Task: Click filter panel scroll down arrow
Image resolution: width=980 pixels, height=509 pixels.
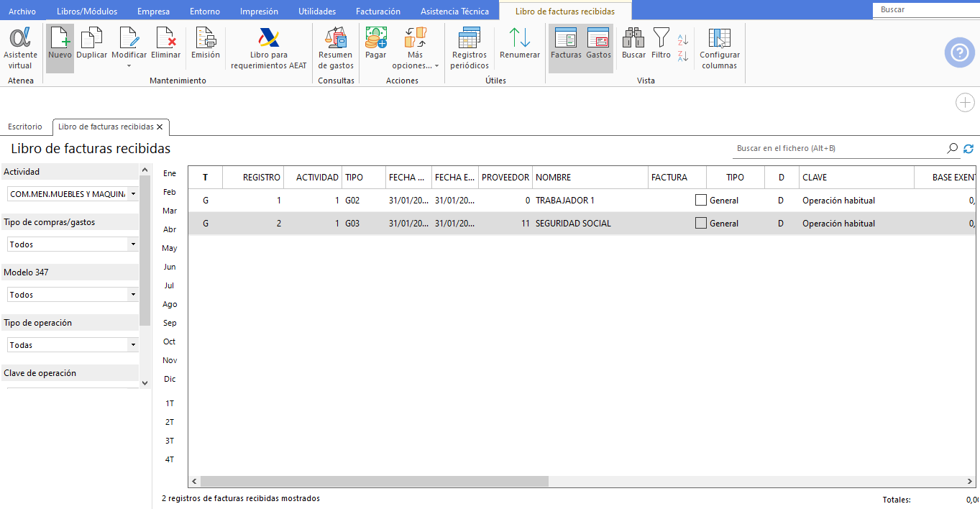Action: (145, 383)
